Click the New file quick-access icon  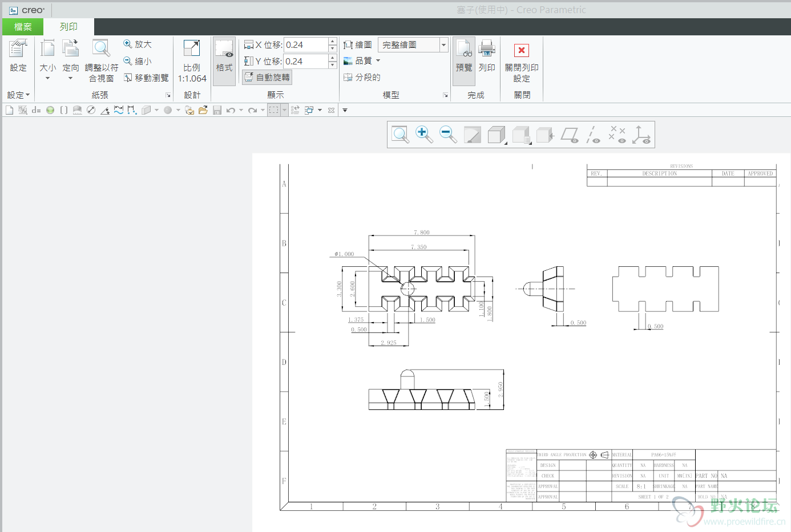[9, 110]
